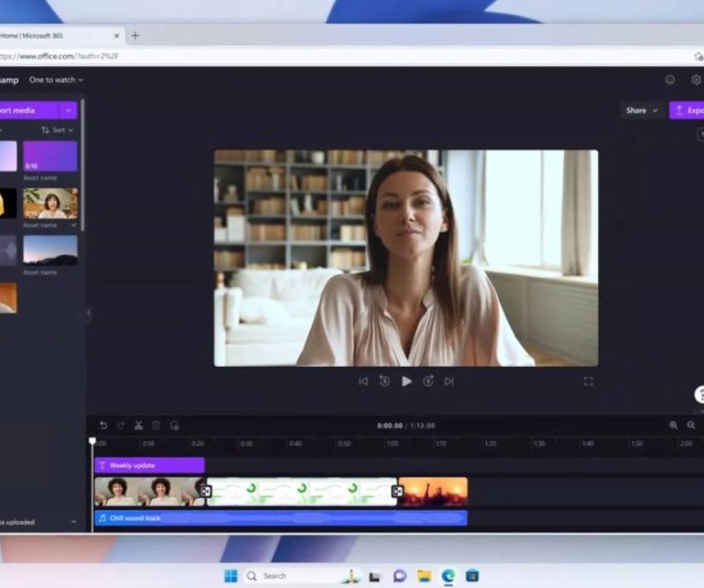
Task: Click the browser address bar URL
Action: point(60,56)
